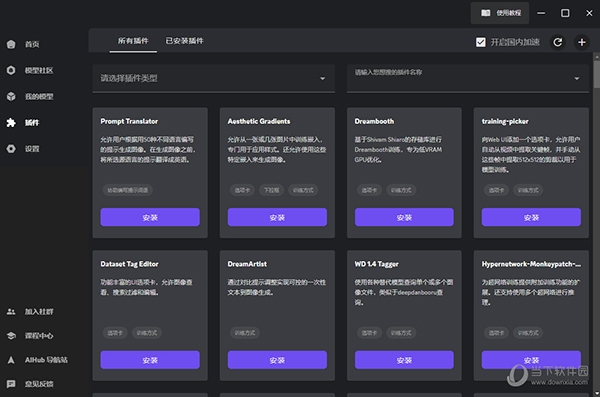Click the Dataset Tag Editor title
This screenshot has width=600, height=397.
tap(129, 264)
